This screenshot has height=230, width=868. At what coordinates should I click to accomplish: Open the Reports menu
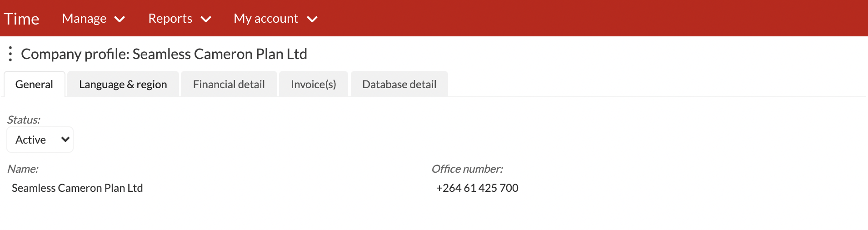(180, 19)
